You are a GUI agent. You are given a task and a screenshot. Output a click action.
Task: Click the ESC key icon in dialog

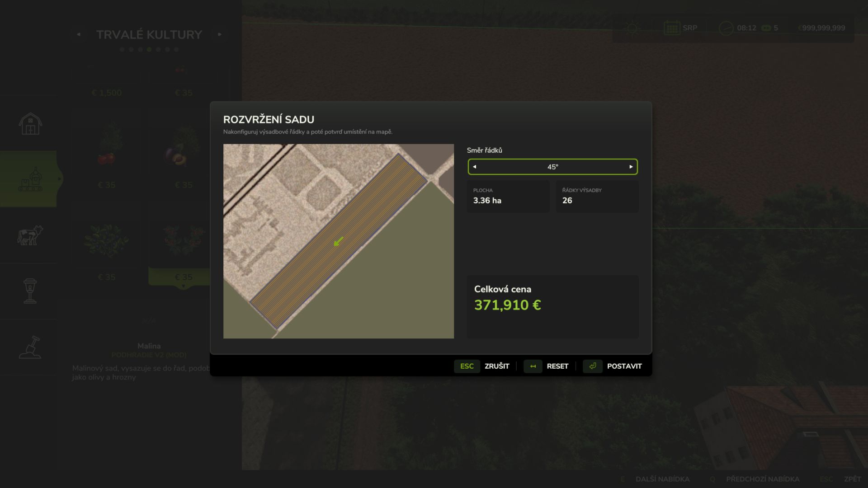tap(467, 366)
